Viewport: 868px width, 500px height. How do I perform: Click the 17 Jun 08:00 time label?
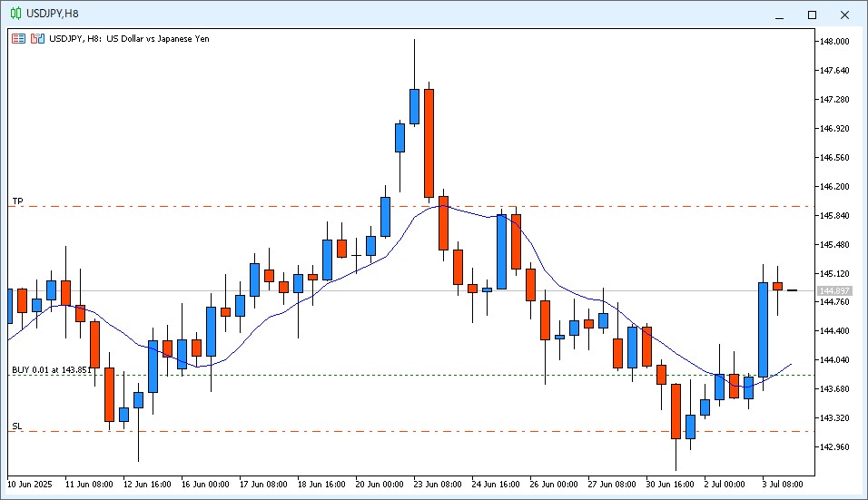tap(263, 485)
